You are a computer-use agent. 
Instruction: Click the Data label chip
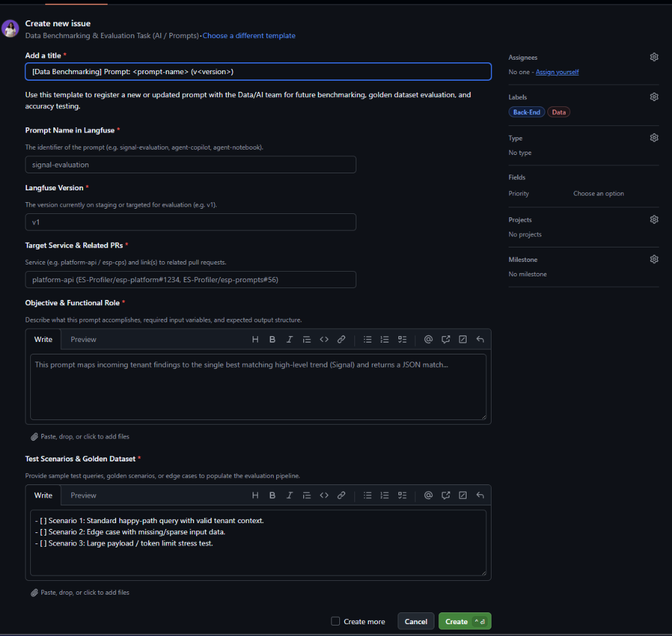coord(558,112)
